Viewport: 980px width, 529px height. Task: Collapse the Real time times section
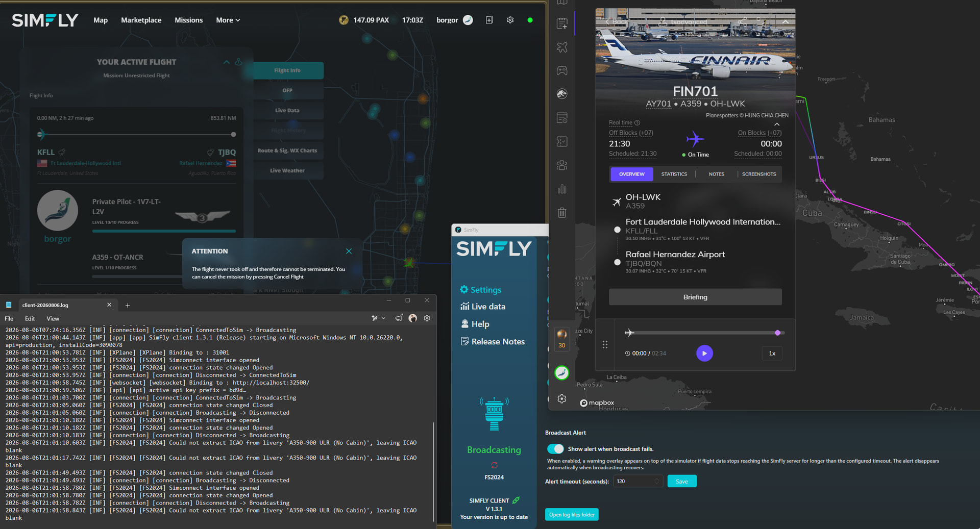[x=777, y=124]
